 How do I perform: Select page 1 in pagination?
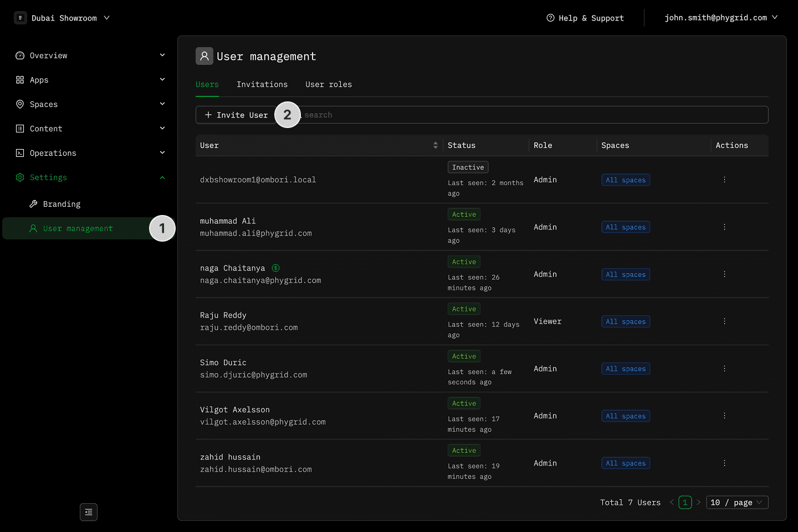pyautogui.click(x=685, y=502)
